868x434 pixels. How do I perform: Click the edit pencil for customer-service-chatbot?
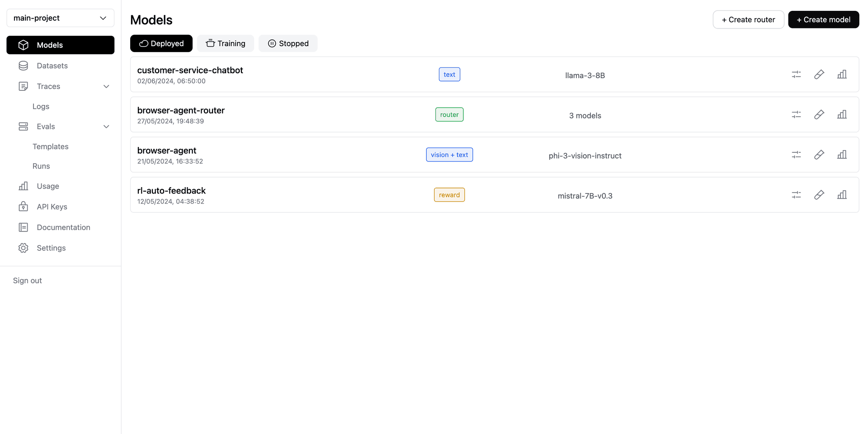pos(819,75)
